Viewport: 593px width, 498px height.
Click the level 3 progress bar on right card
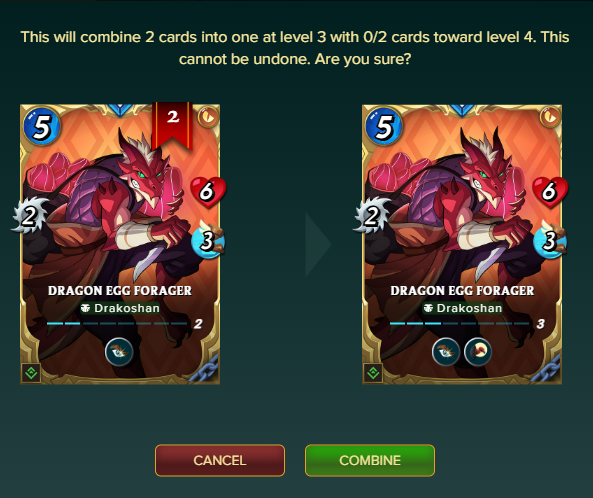459,324
